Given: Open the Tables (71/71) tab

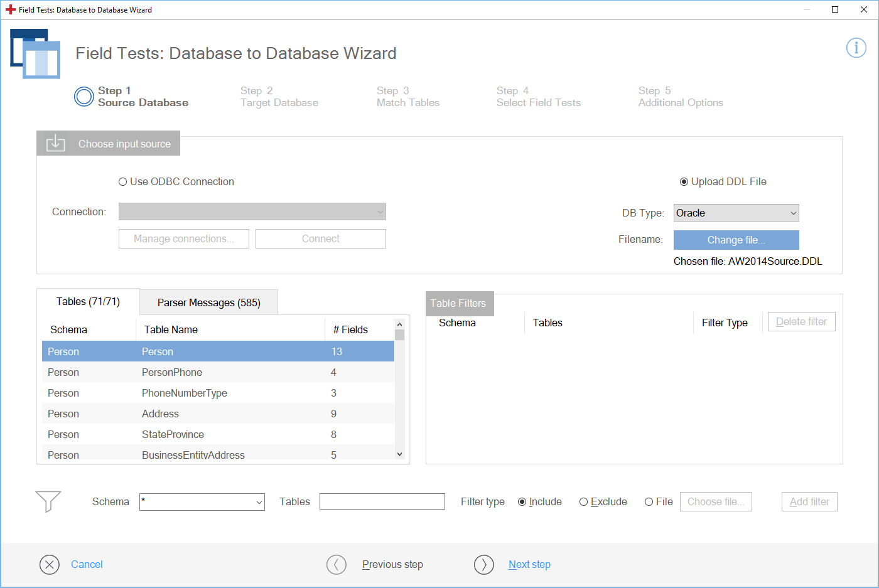Looking at the screenshot, I should pyautogui.click(x=88, y=302).
